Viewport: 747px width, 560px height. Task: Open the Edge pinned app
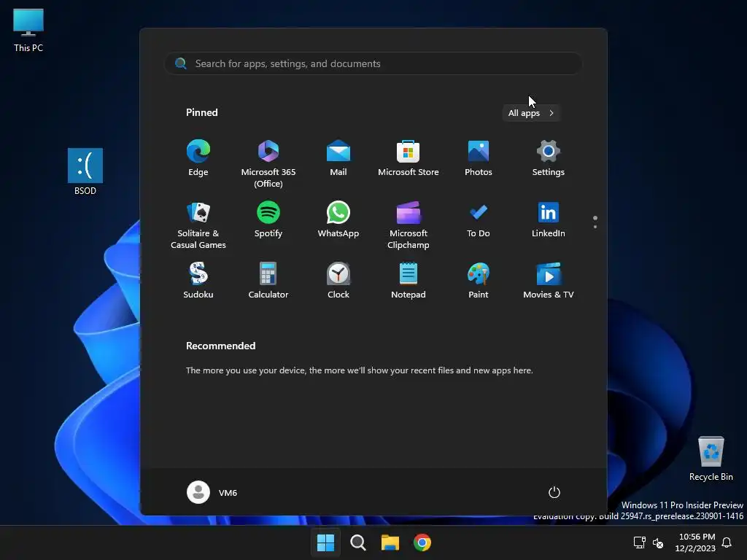click(198, 159)
